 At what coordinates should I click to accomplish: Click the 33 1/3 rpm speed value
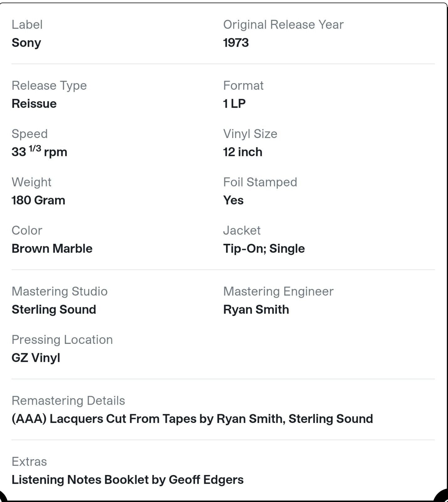pyautogui.click(x=40, y=151)
